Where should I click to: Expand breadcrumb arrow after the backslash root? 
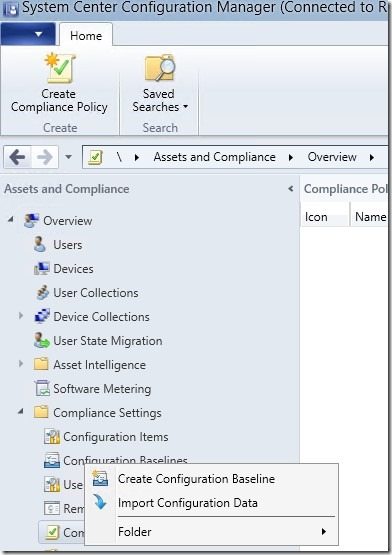[x=137, y=157]
